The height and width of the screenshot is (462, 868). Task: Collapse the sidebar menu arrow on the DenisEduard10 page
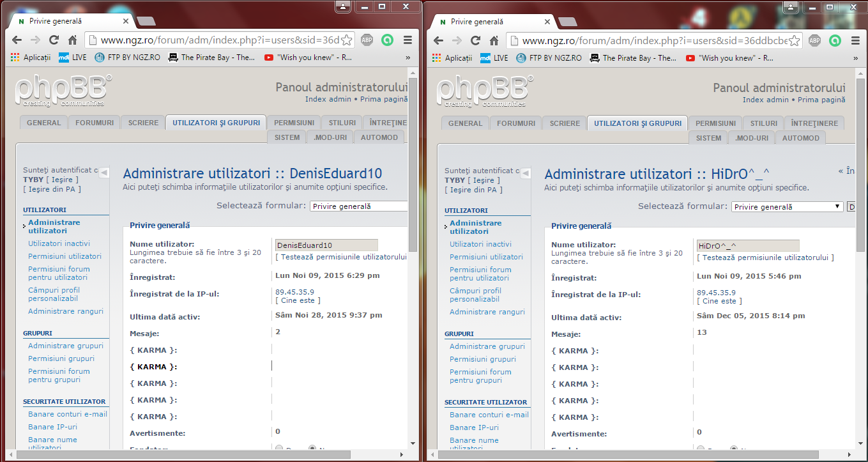pos(104,173)
